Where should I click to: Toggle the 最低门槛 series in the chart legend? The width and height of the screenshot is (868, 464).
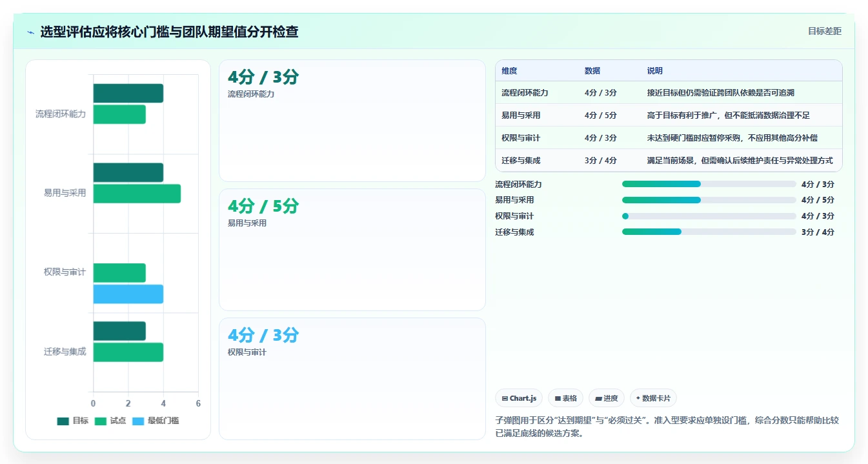(156, 421)
